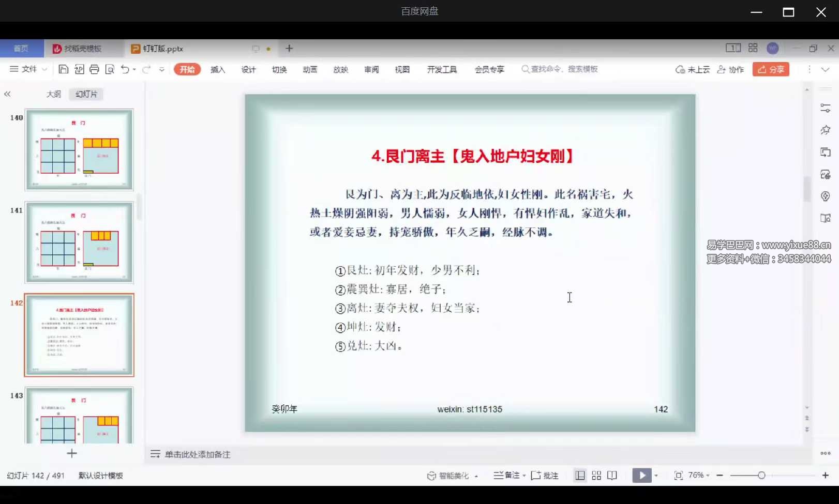Select the Undo icon
This screenshot has width=839, height=504.
click(x=125, y=69)
